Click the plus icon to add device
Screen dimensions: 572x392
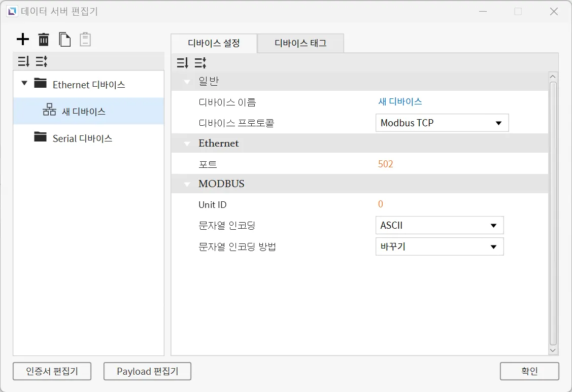[x=23, y=39]
